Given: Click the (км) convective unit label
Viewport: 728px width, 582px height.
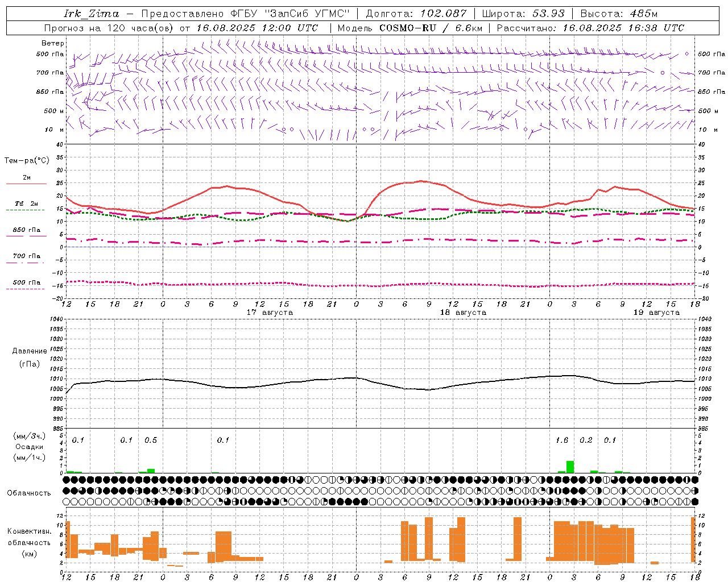Looking at the screenshot, I should (x=30, y=554).
